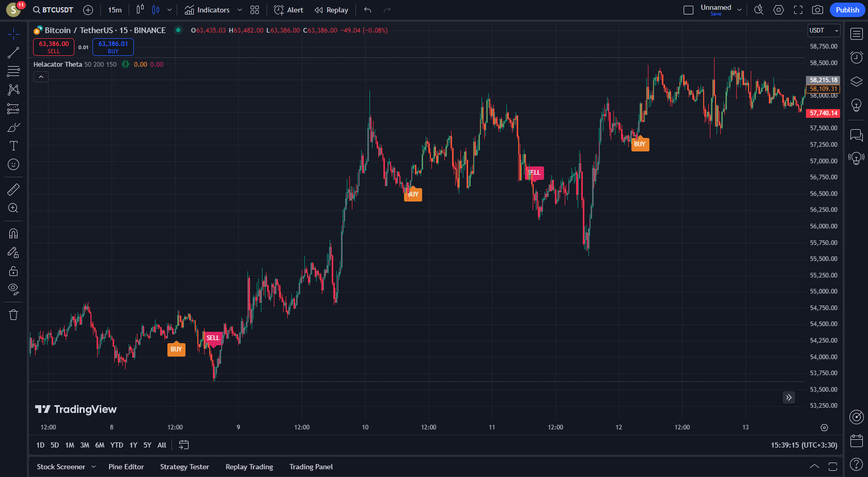Open quick search icon

[x=758, y=10]
